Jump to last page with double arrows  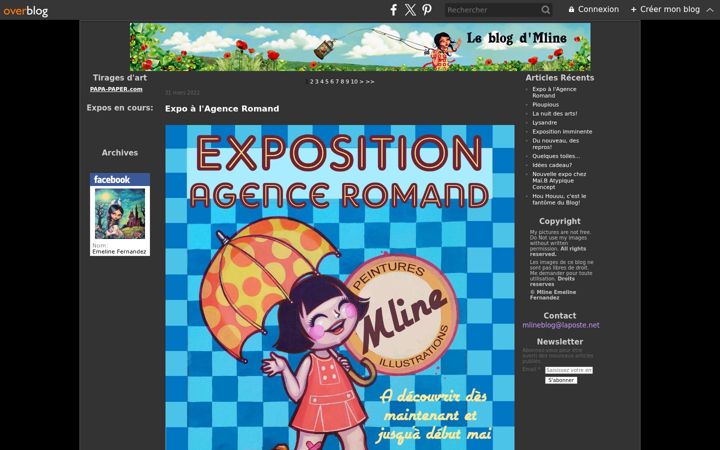(370, 82)
